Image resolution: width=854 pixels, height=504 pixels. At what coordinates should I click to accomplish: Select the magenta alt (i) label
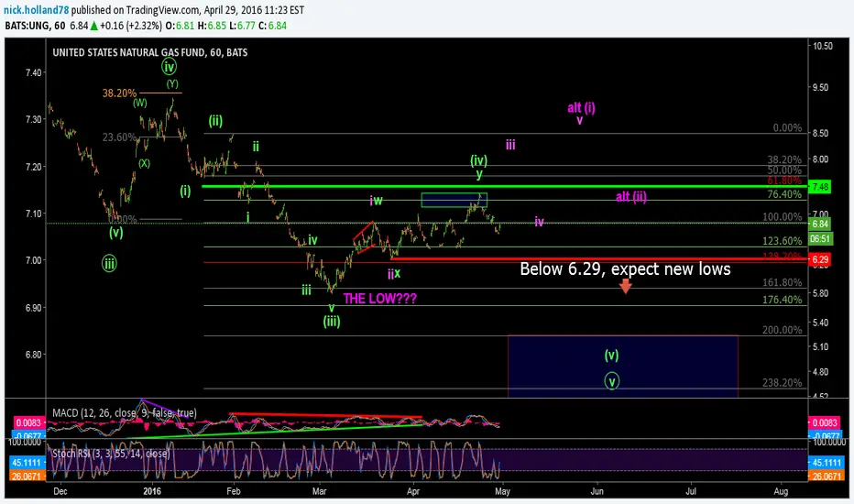point(581,107)
